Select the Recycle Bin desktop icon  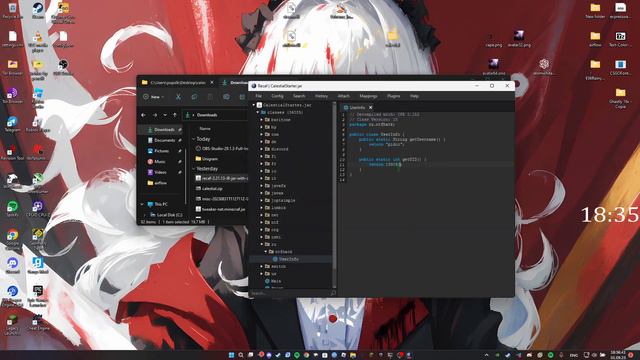tap(12, 11)
